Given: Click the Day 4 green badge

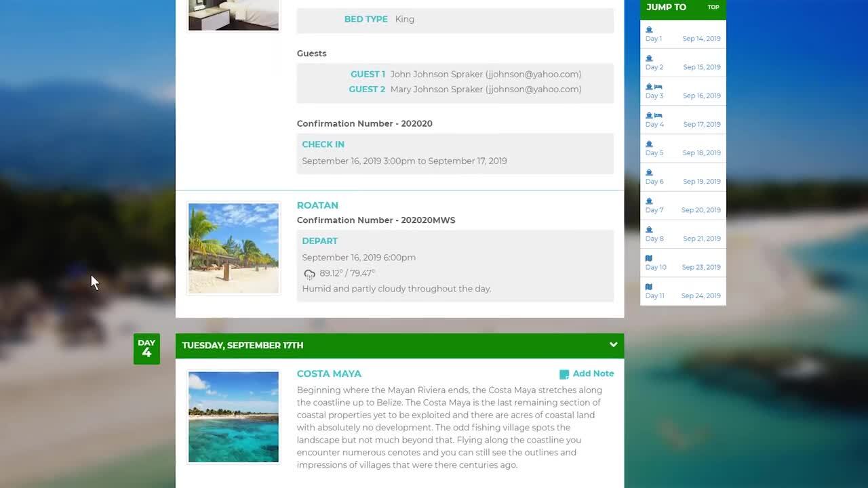Looking at the screenshot, I should click(146, 349).
